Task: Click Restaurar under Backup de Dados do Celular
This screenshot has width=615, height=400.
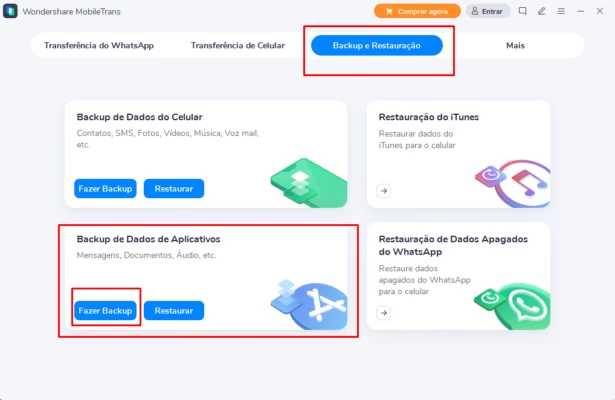Action: click(174, 189)
